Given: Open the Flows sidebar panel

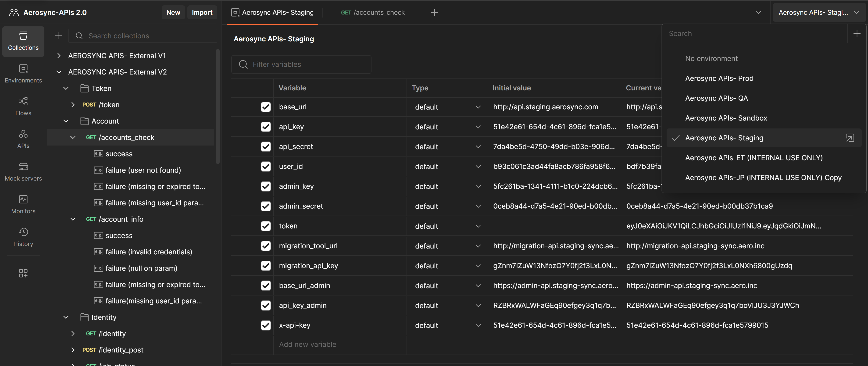Looking at the screenshot, I should [23, 107].
